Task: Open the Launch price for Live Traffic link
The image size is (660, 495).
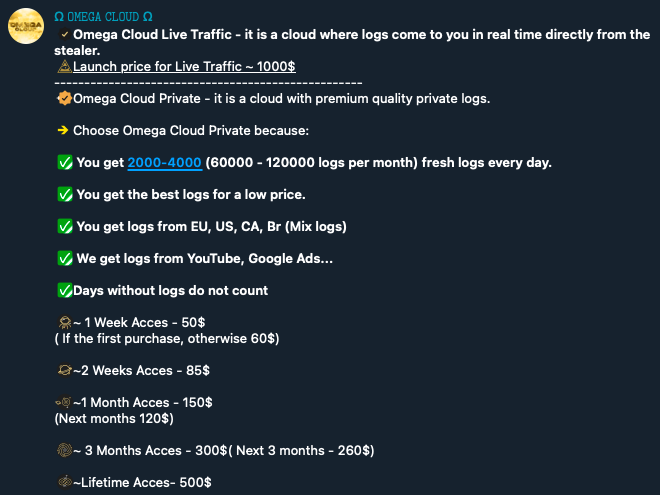Action: pyautogui.click(x=184, y=67)
